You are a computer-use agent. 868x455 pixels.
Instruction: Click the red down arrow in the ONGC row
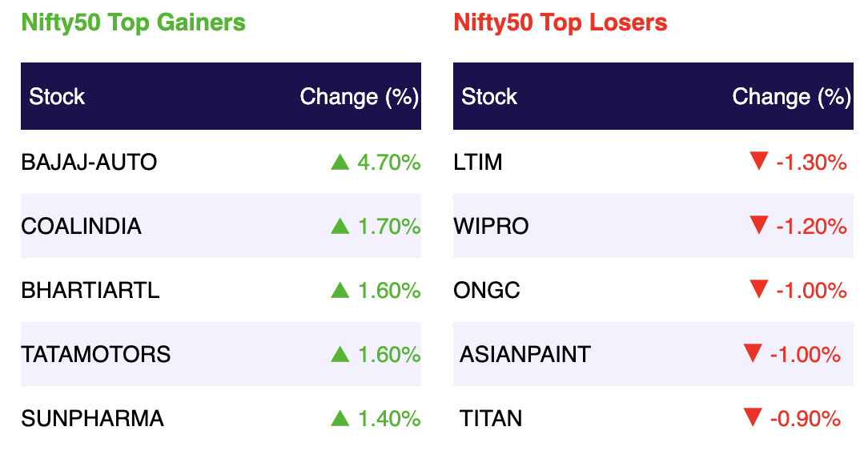click(758, 289)
